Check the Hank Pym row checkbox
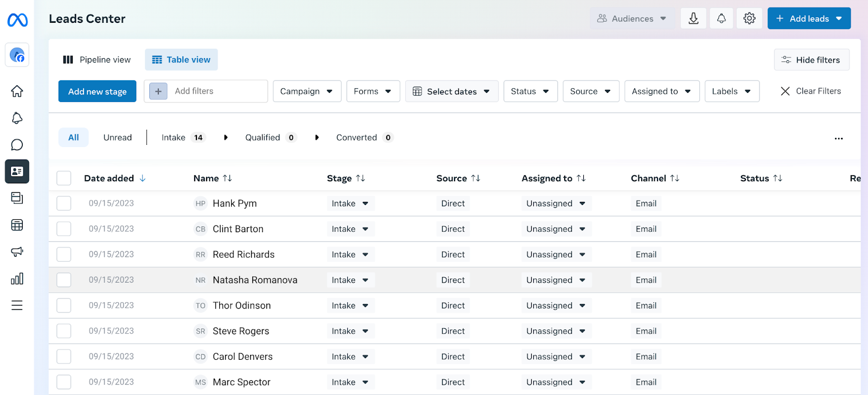 [64, 203]
